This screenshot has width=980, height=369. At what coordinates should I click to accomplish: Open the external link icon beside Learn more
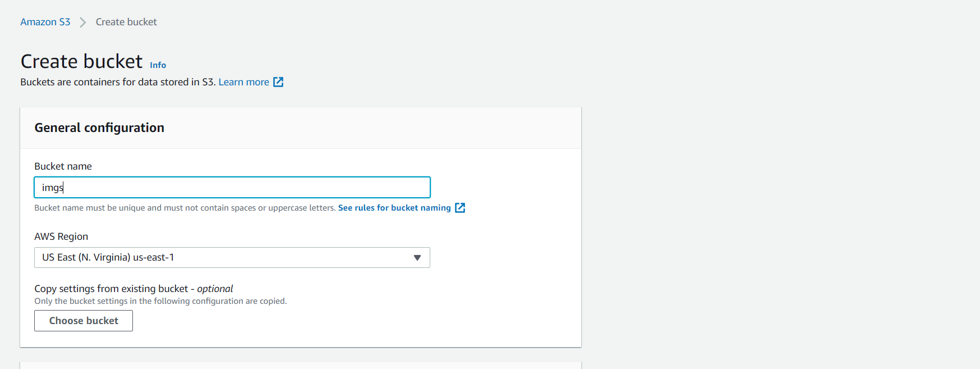278,82
